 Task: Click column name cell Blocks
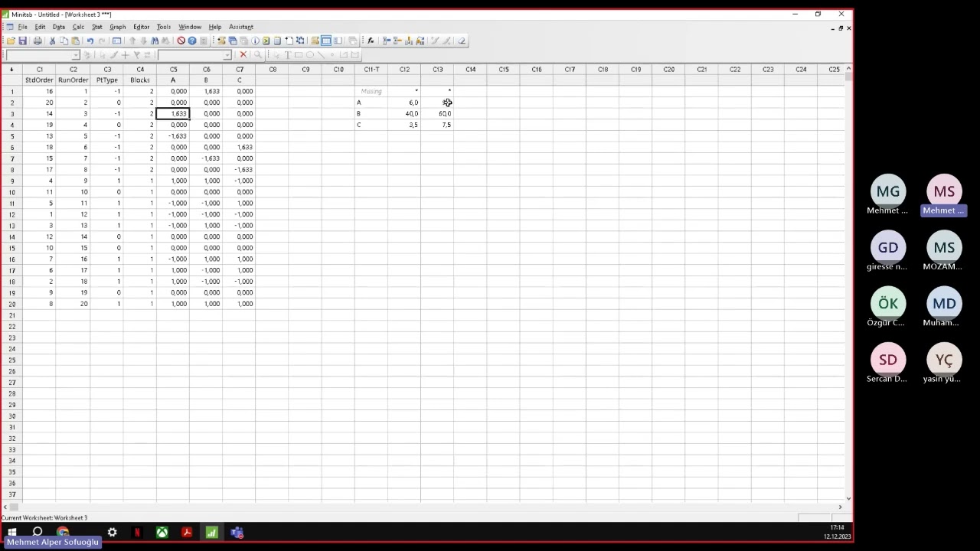[x=140, y=80]
